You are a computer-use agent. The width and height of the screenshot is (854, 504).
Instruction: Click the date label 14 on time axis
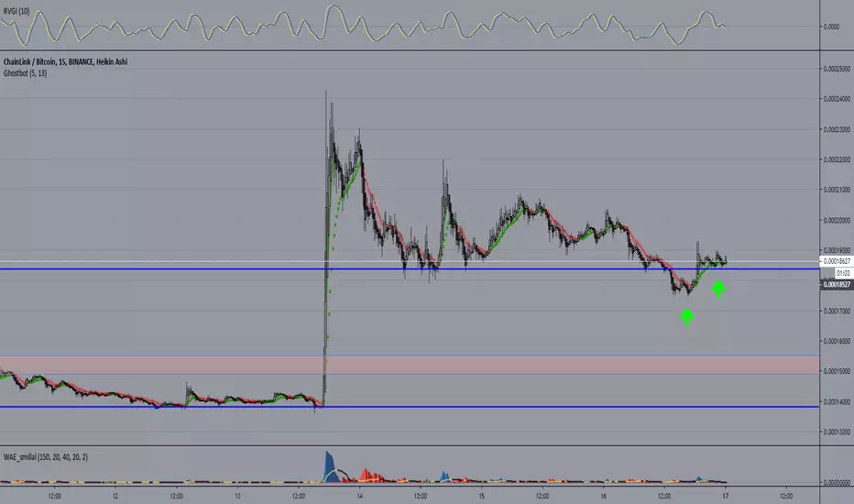point(359,496)
